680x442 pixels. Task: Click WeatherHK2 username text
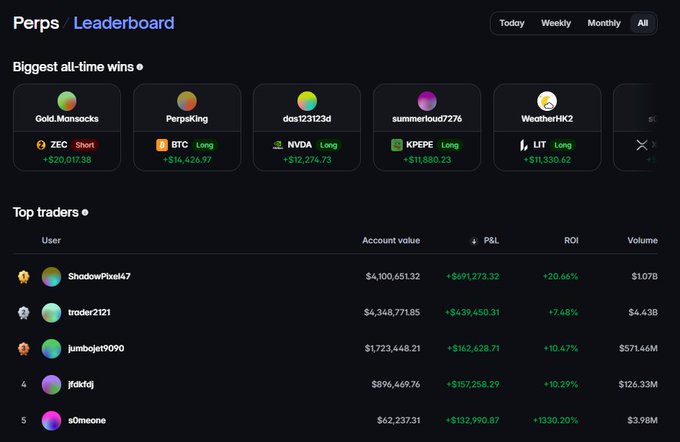(547, 119)
